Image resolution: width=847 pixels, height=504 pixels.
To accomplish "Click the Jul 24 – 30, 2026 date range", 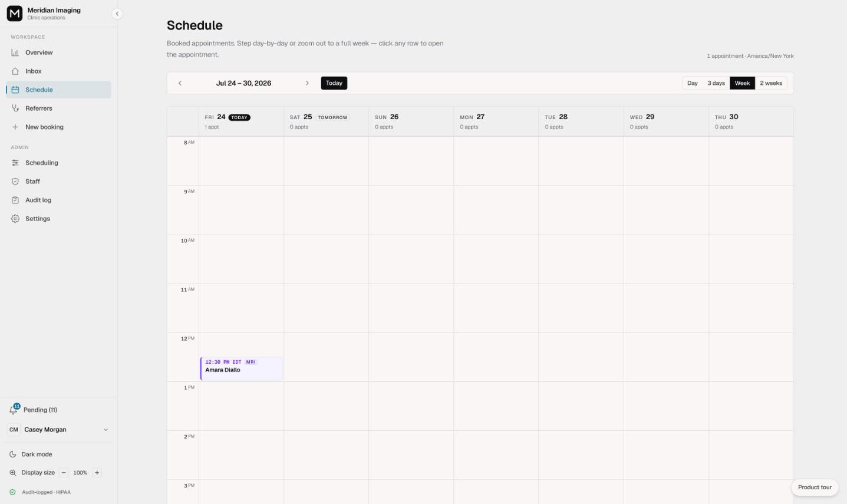I will coord(243,83).
